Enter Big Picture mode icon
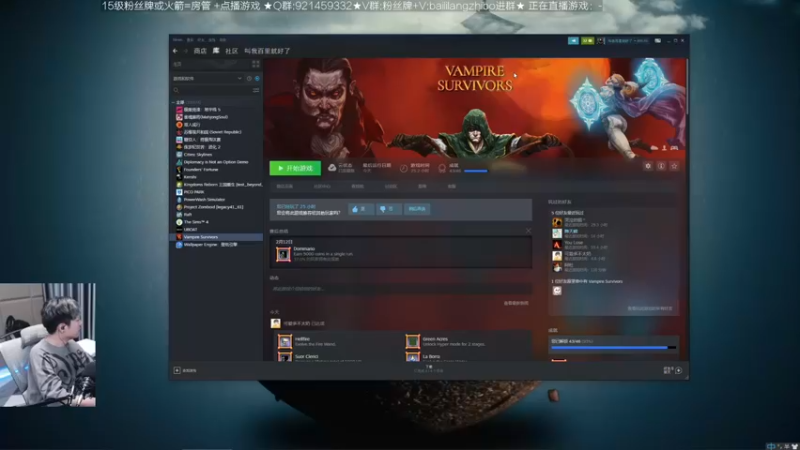Screen dimensions: 800x450 coord(658,40)
